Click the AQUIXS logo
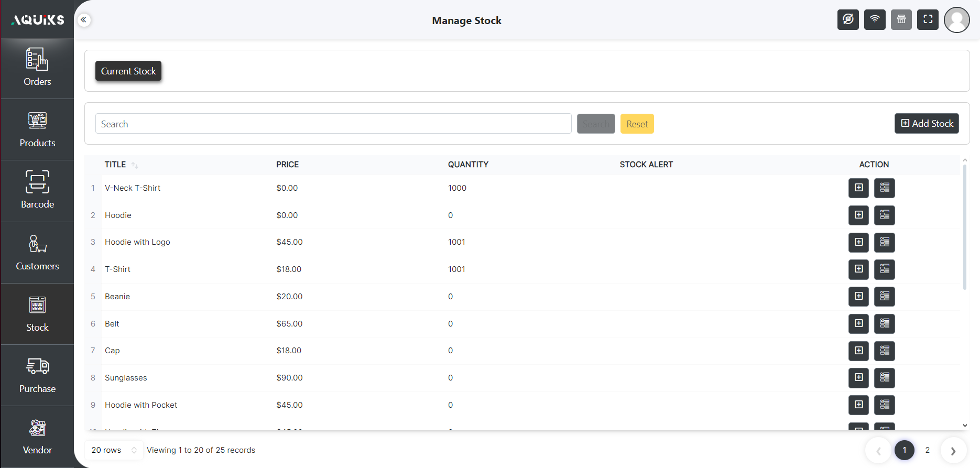Screen dimensions: 980x468 tap(38, 20)
